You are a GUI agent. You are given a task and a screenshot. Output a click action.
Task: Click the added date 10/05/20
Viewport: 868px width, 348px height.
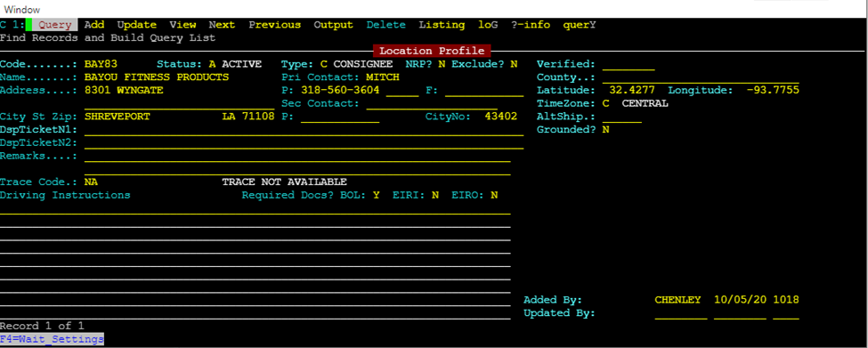pyautogui.click(x=740, y=300)
